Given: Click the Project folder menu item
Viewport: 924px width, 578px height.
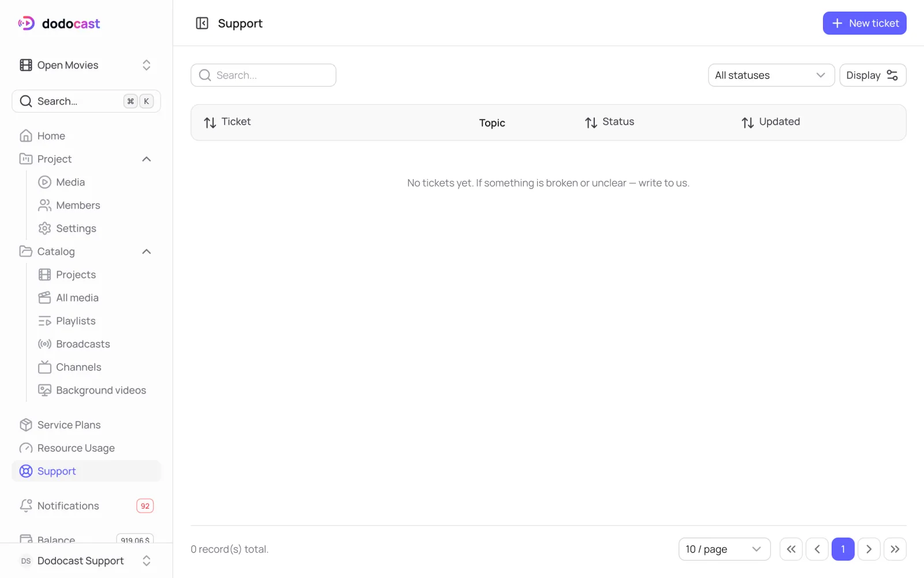Looking at the screenshot, I should [x=86, y=159].
